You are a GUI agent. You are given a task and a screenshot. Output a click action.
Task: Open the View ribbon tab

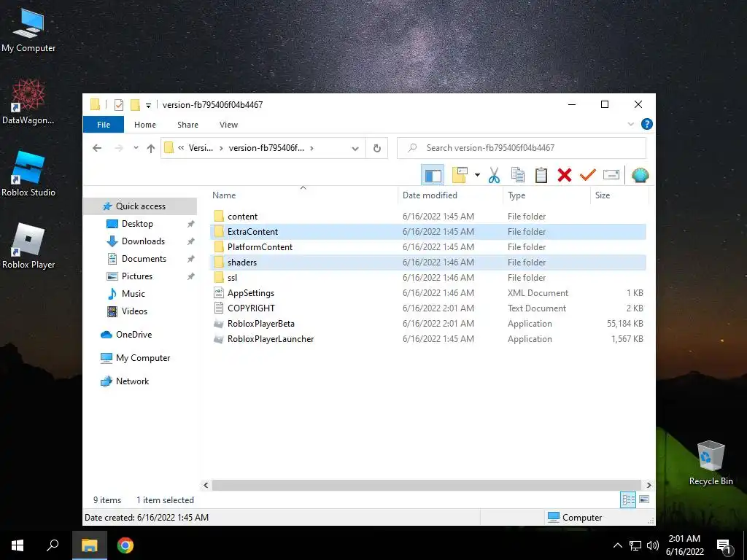pos(228,125)
